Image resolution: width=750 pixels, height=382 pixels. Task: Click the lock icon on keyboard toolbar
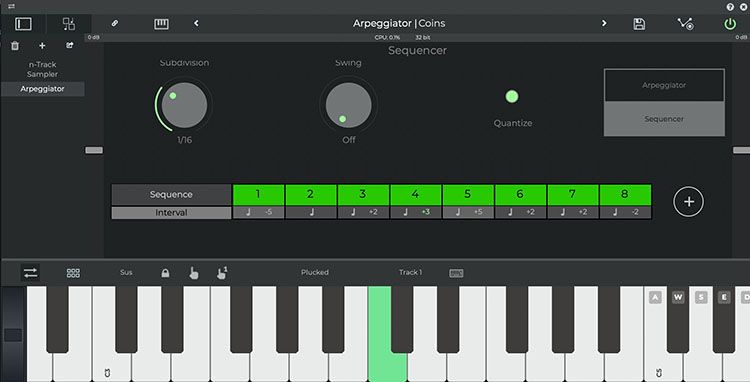(165, 273)
